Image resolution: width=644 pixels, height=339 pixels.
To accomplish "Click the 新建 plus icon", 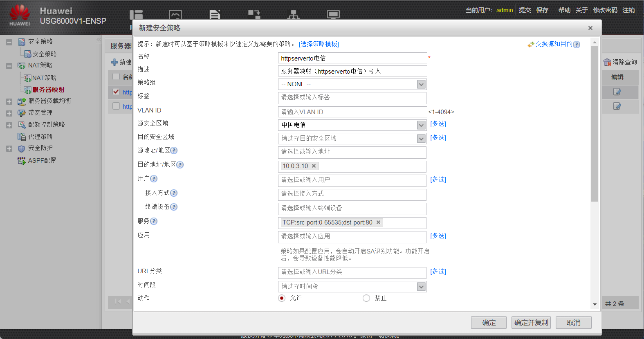I will 114,62.
